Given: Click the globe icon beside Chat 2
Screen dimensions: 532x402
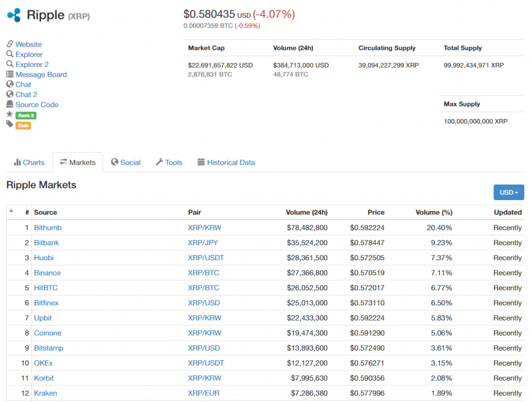Looking at the screenshot, I should 10,94.
